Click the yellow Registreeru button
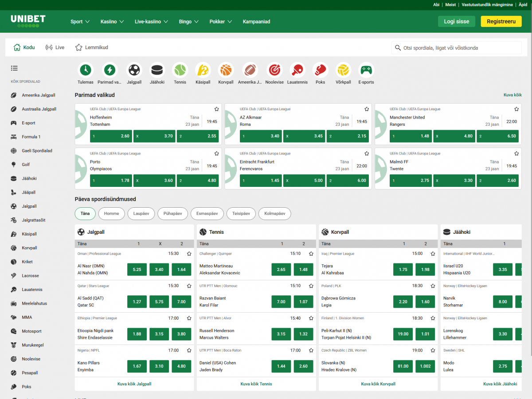Viewport: 532px width, 399px height. click(501, 21)
